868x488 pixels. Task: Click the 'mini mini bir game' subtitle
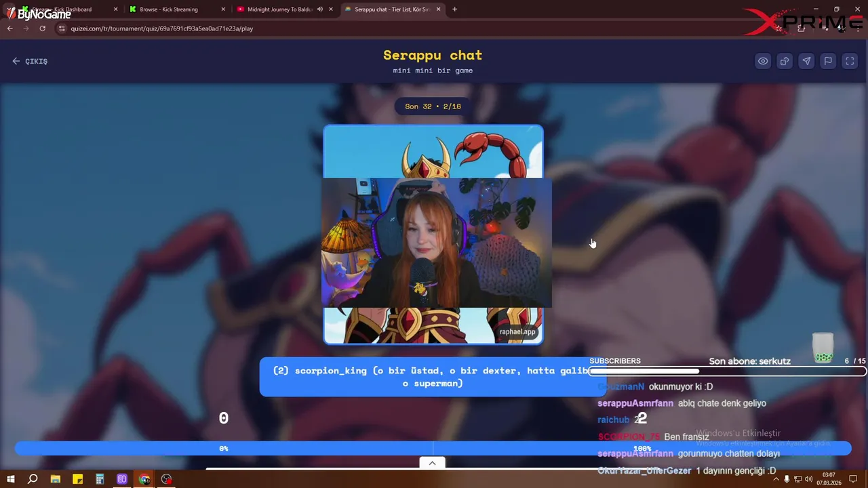tap(433, 70)
